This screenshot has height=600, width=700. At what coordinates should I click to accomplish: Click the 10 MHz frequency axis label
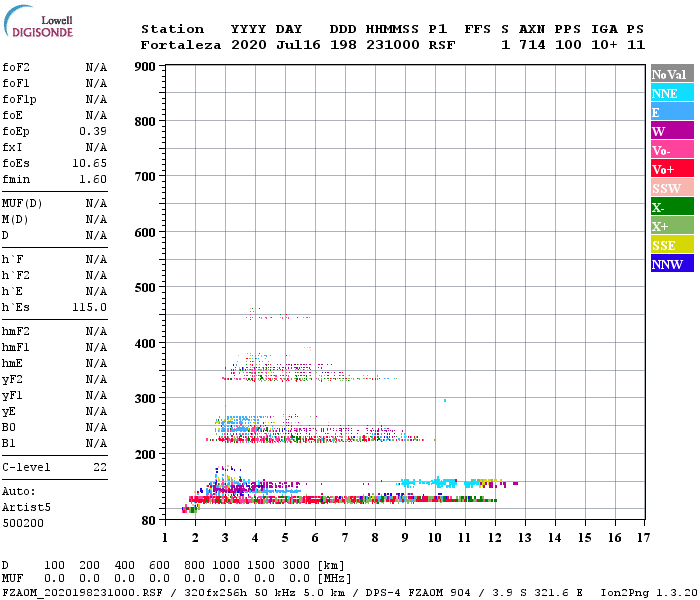tap(435, 538)
